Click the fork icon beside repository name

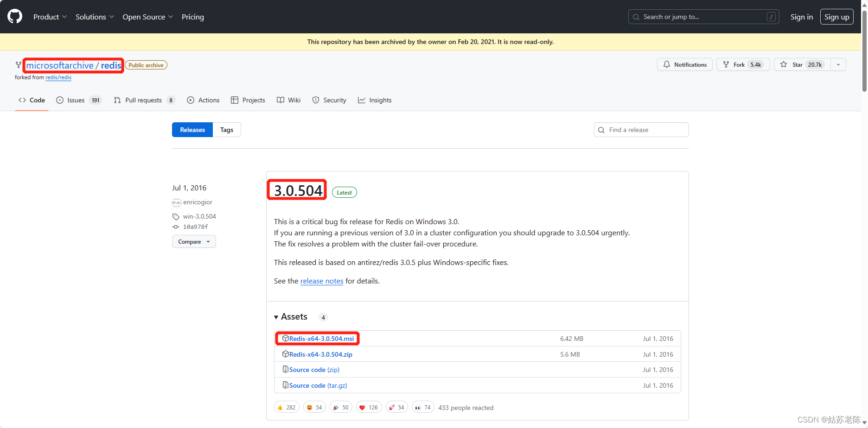[18, 65]
